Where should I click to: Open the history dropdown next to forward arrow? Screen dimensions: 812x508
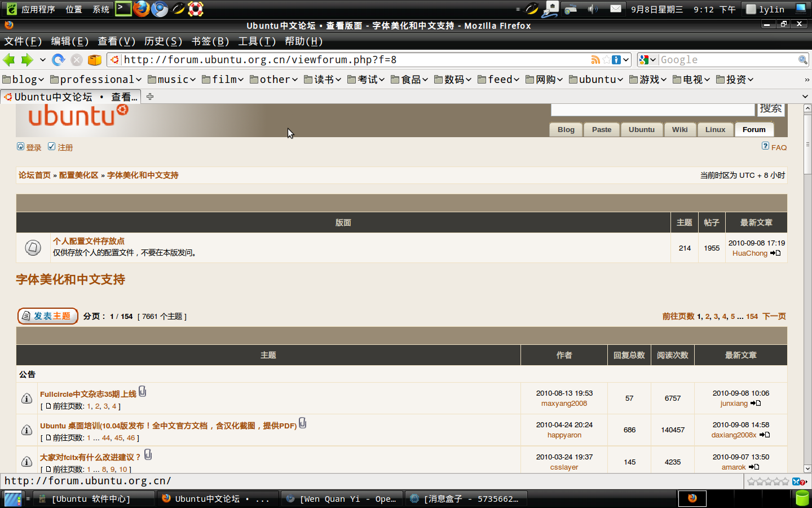click(42, 60)
